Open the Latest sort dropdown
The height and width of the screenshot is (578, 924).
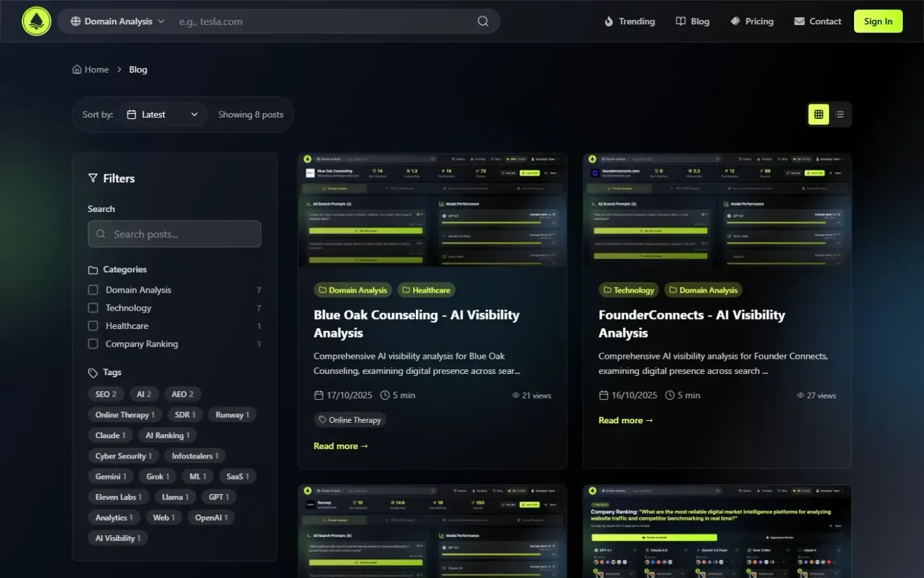[x=163, y=114]
